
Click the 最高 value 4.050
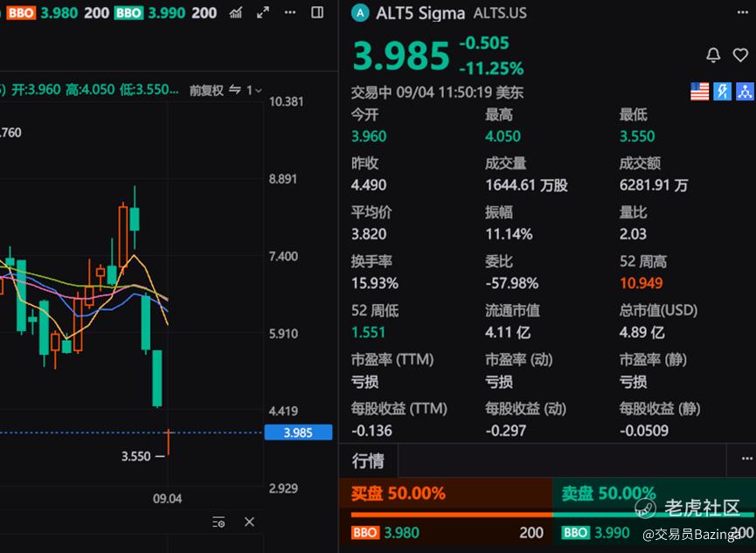point(503,136)
